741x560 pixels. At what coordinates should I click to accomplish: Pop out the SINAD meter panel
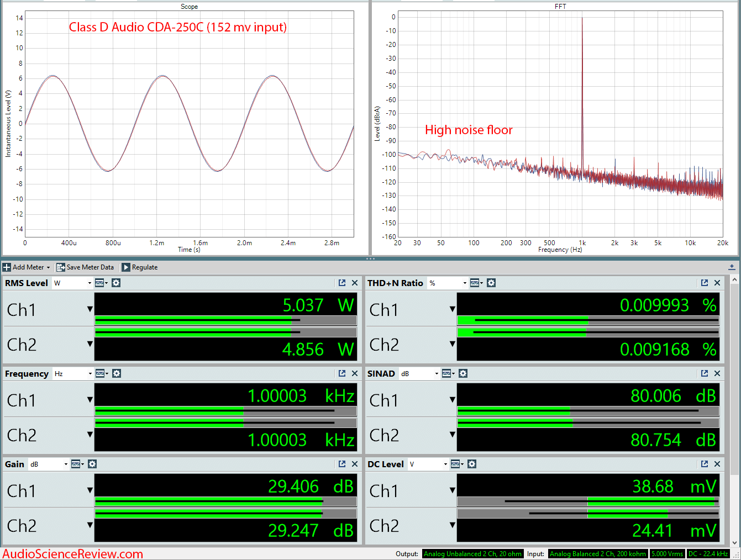(x=705, y=373)
